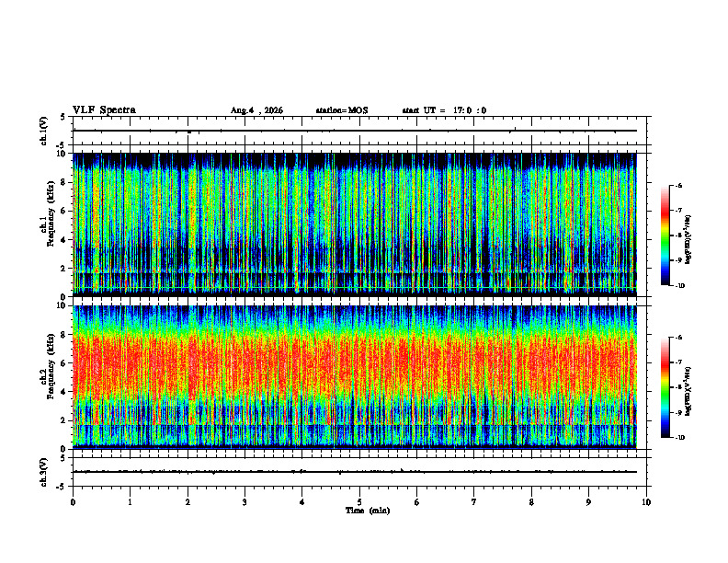Click the "station=MOS" header label
The height and width of the screenshot is (563, 728).
tap(342, 110)
